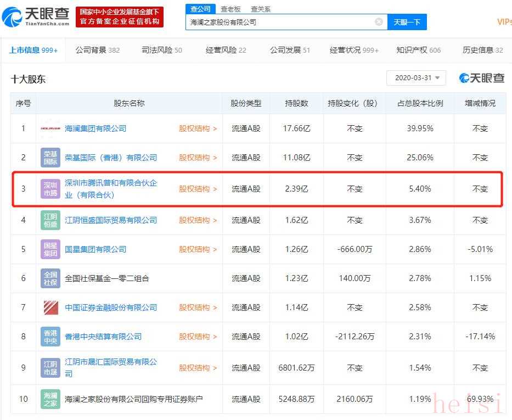Expand 股权结构 for 中国证券金融股份有限公司

pos(198,307)
